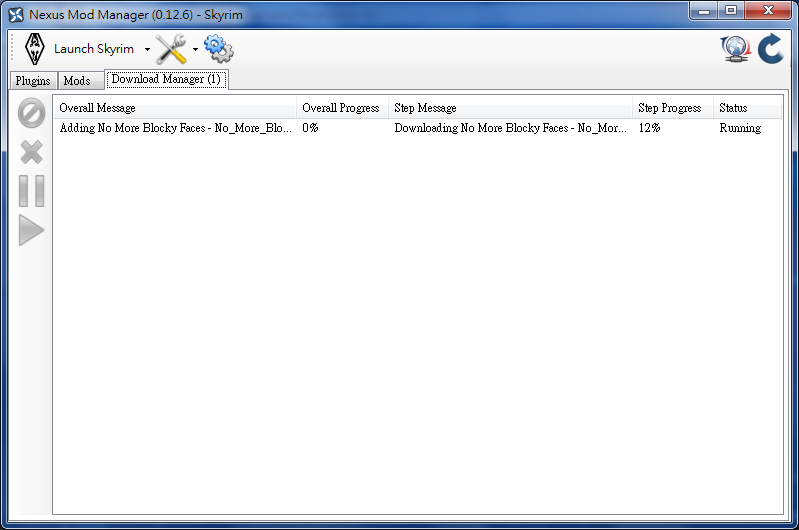Expand the tools dropdown arrow
Image resolution: width=799 pixels, height=530 pixels.
pos(195,49)
